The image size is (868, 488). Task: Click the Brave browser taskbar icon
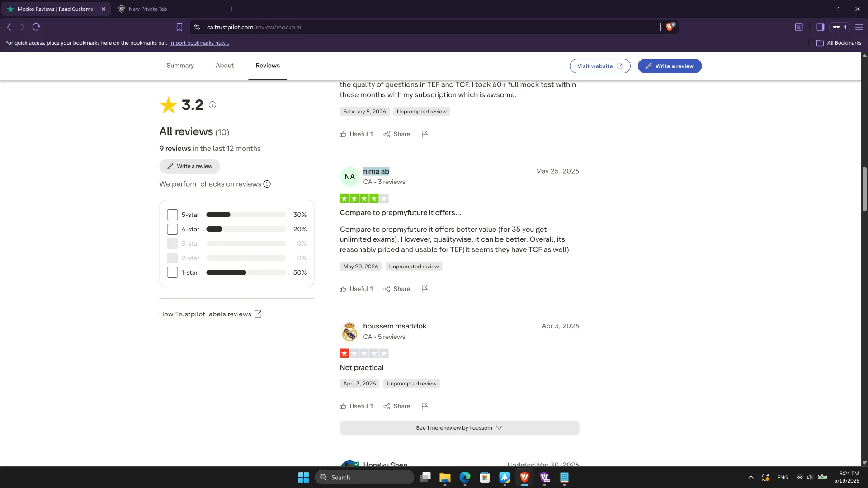[x=524, y=477]
